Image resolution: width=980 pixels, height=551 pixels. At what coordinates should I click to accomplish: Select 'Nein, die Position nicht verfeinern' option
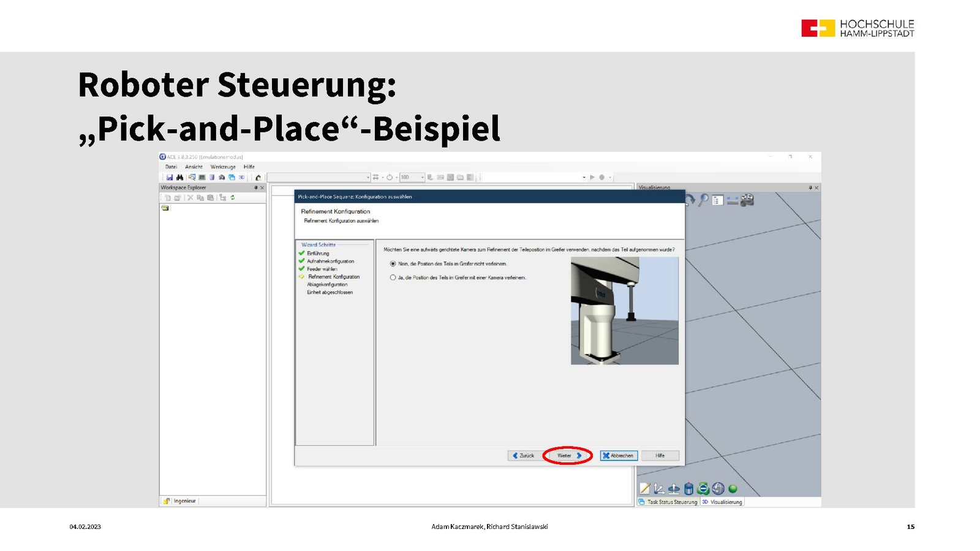click(393, 264)
